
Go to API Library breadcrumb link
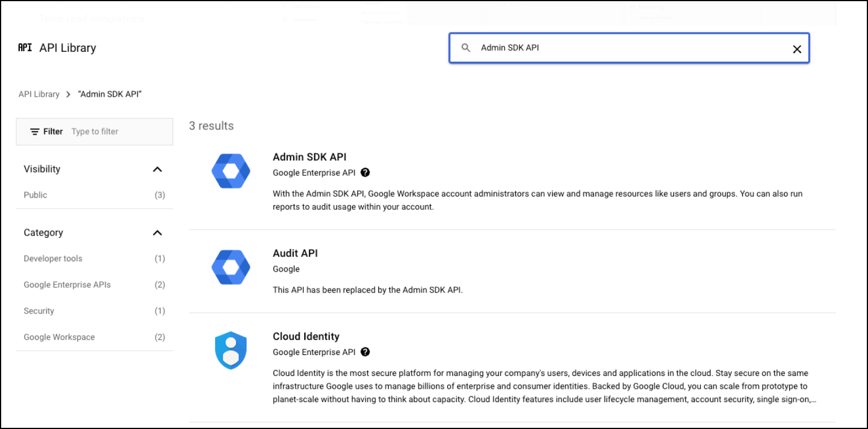coord(39,94)
